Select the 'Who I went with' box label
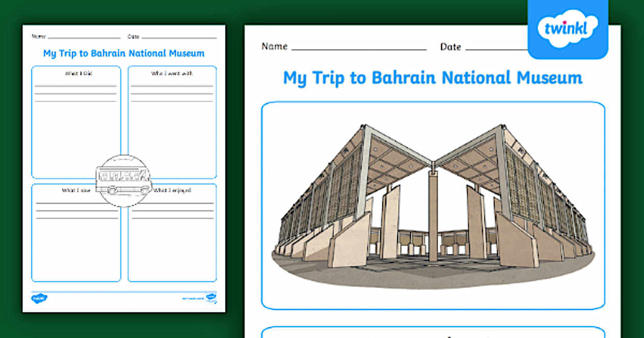 tap(172, 74)
